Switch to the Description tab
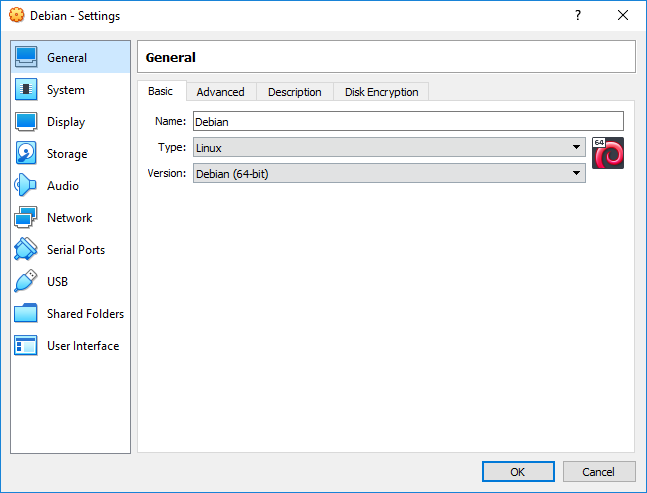 coord(295,92)
